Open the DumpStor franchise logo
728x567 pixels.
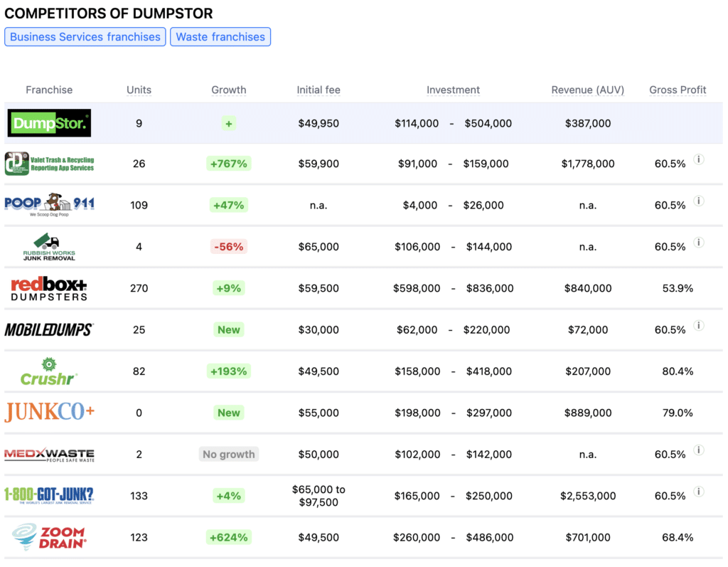[49, 122]
